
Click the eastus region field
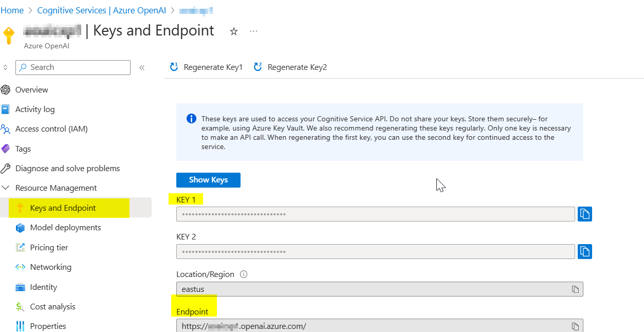[x=379, y=289]
